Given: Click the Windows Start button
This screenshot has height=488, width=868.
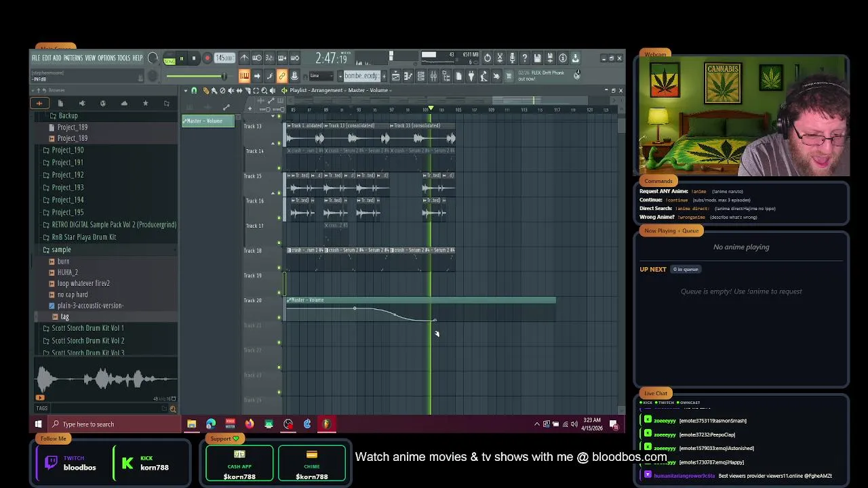Looking at the screenshot, I should tap(38, 424).
